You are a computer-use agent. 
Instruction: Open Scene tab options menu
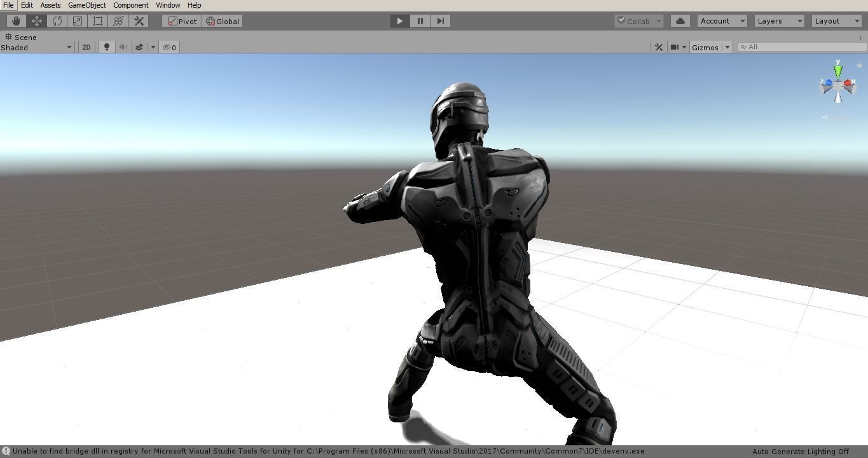tap(860, 38)
